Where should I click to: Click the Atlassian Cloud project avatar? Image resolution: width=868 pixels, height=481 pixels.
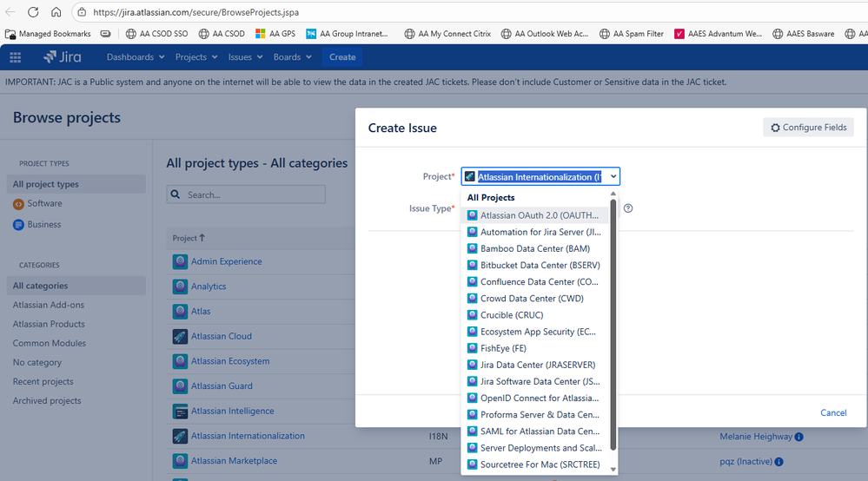[x=180, y=336]
